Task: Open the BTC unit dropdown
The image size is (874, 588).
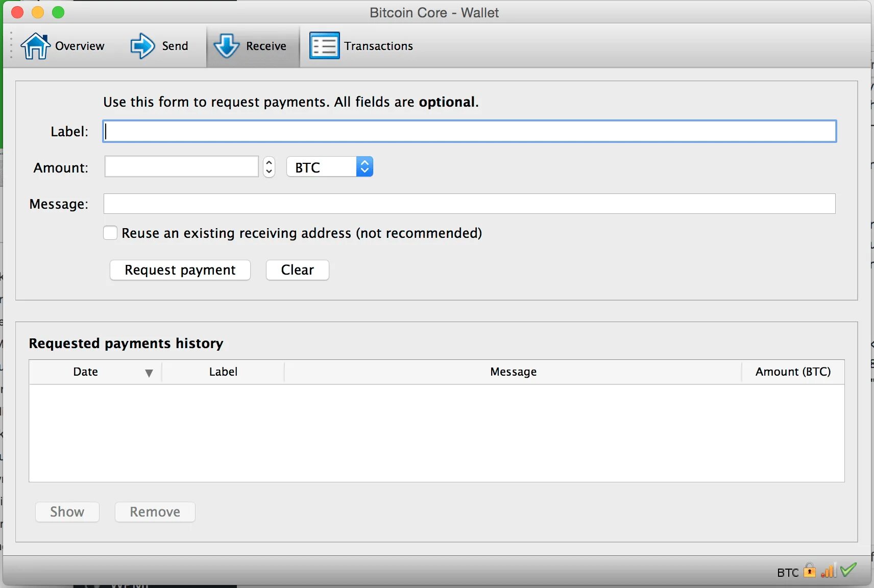Action: click(x=330, y=167)
